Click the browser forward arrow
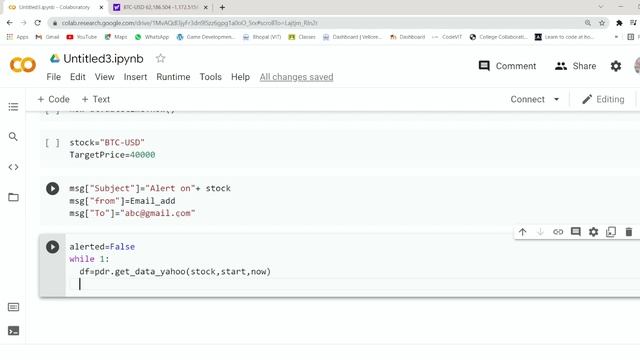 pyautogui.click(x=24, y=23)
